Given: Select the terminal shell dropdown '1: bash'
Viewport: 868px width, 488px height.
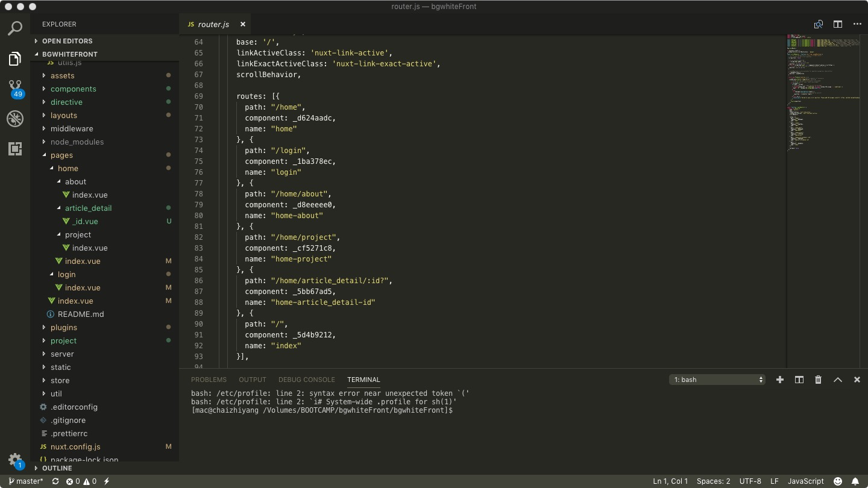Looking at the screenshot, I should 717,380.
